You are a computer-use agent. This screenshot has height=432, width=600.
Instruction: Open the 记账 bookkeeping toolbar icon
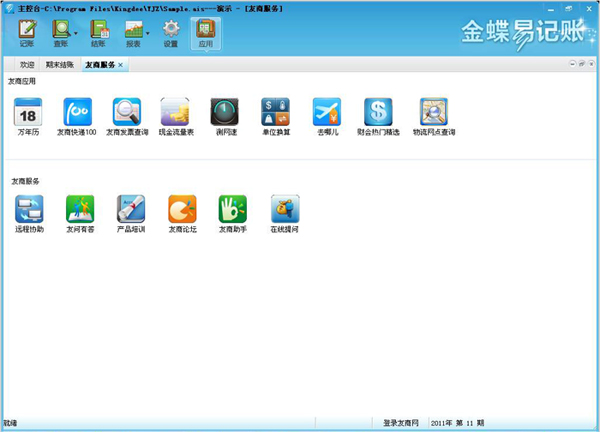[x=27, y=33]
